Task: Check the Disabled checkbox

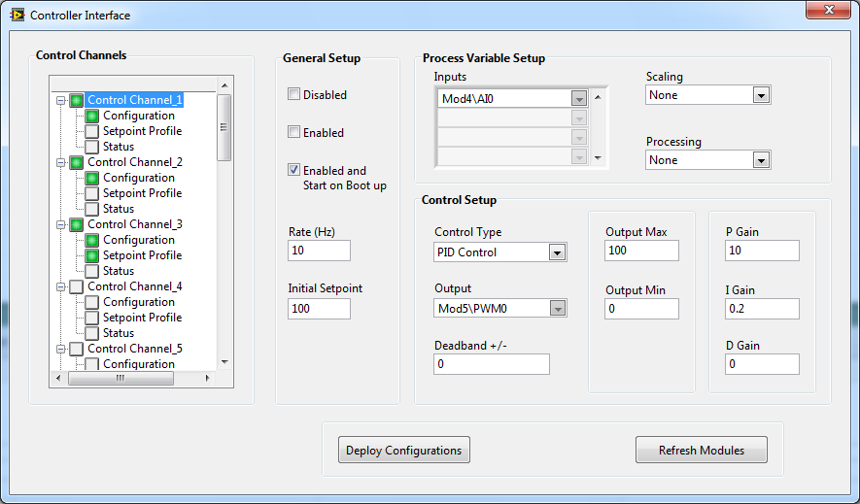Action: pos(294,94)
